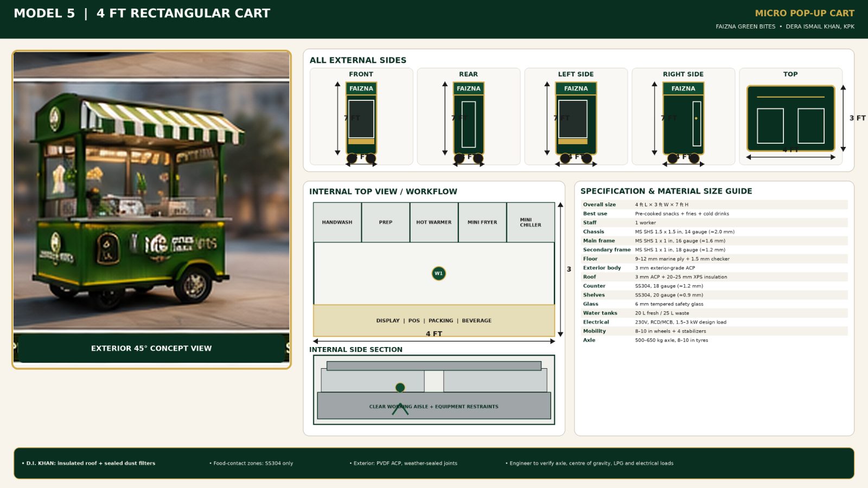Click the LEFT SIDE cart diagram
This screenshot has width=868, height=488.
(x=576, y=122)
